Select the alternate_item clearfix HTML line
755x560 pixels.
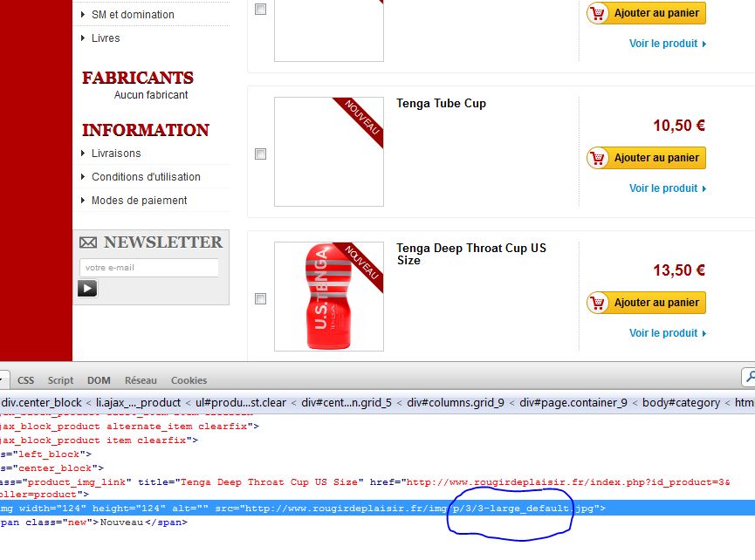[x=129, y=427]
